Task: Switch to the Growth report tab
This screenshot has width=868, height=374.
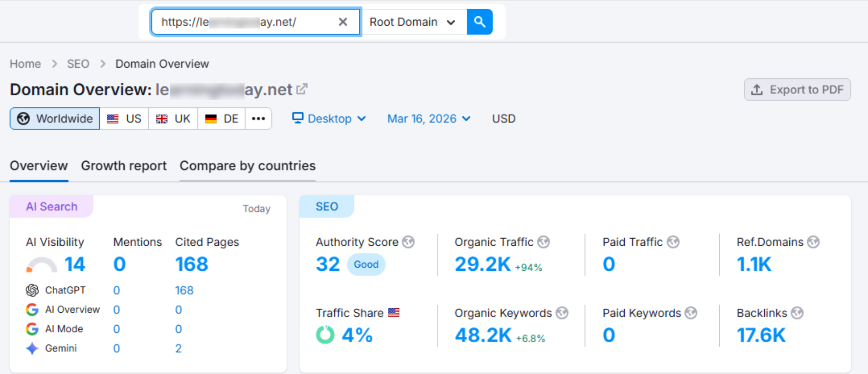Action: 123,166
